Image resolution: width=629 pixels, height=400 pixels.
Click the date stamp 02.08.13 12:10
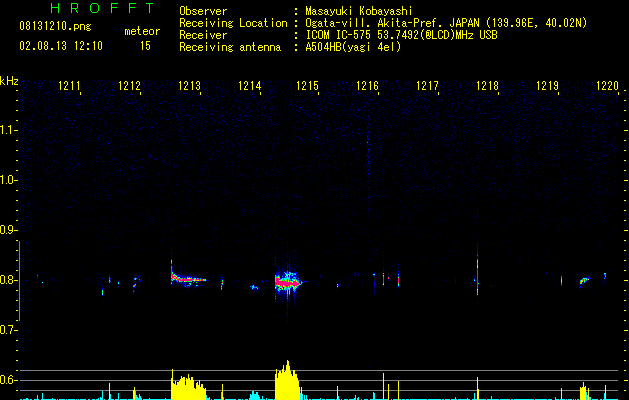[61, 46]
